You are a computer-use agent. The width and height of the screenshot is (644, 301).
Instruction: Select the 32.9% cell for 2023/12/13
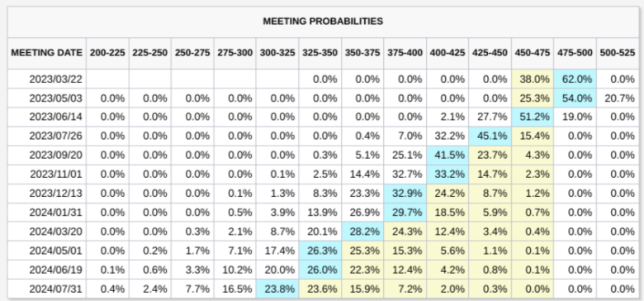point(405,193)
